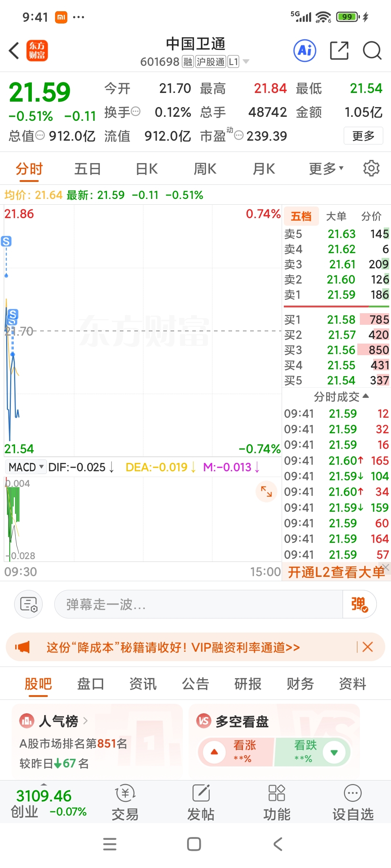Screen dimensions: 391x868
Task: Open the 东方财富 app logo
Action: point(37,51)
